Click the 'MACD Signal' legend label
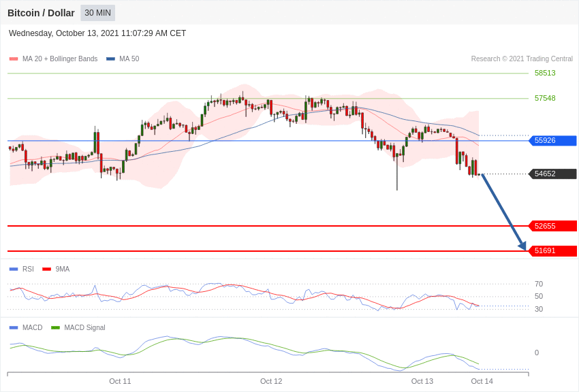The image size is (579, 392). (x=84, y=327)
